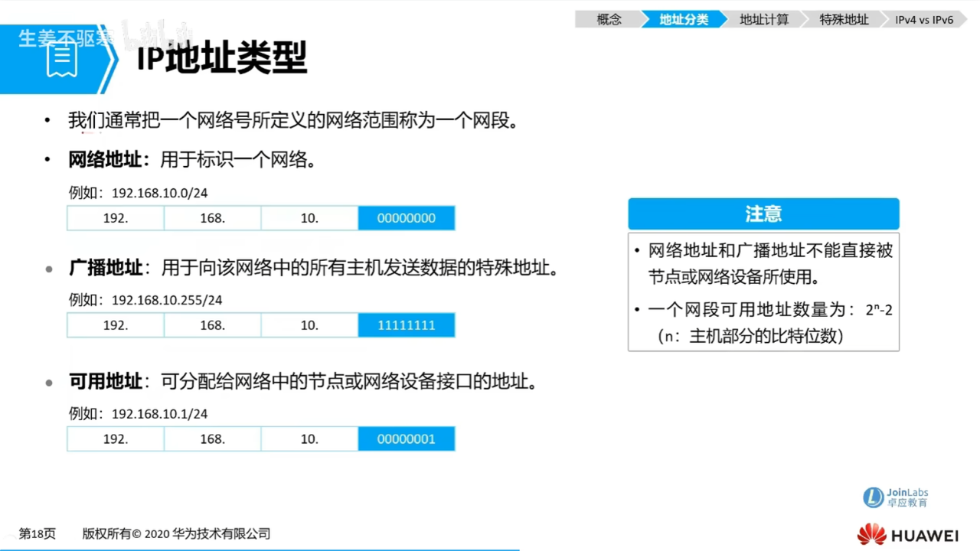Click the example text 192.168.10.255/24
This screenshot has width=980, height=551.
pyautogui.click(x=167, y=300)
